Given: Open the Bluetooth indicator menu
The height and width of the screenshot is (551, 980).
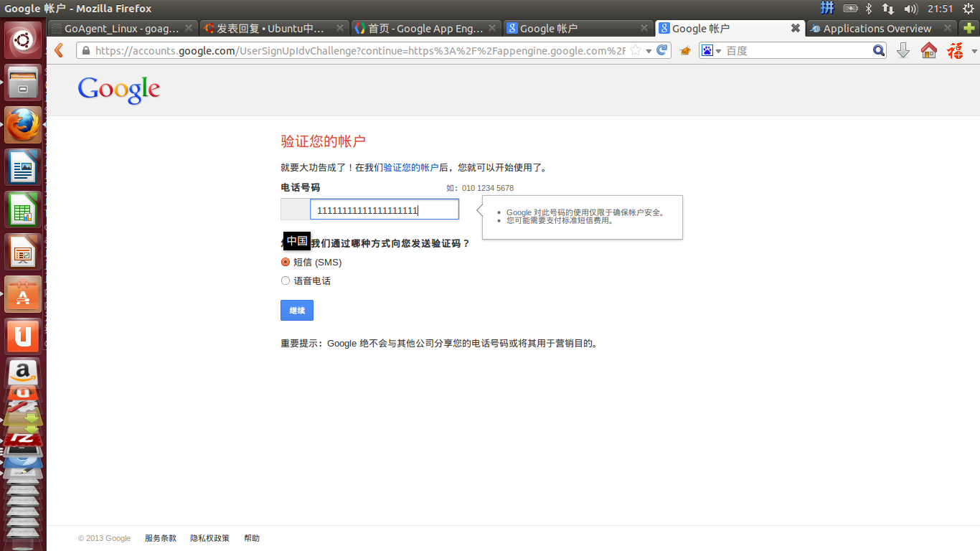Looking at the screenshot, I should pos(869,9).
